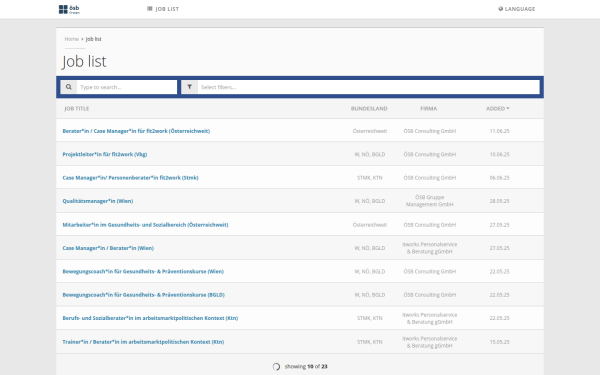The height and width of the screenshot is (375, 600).
Task: Click the magnifier search icon
Action: pos(69,87)
